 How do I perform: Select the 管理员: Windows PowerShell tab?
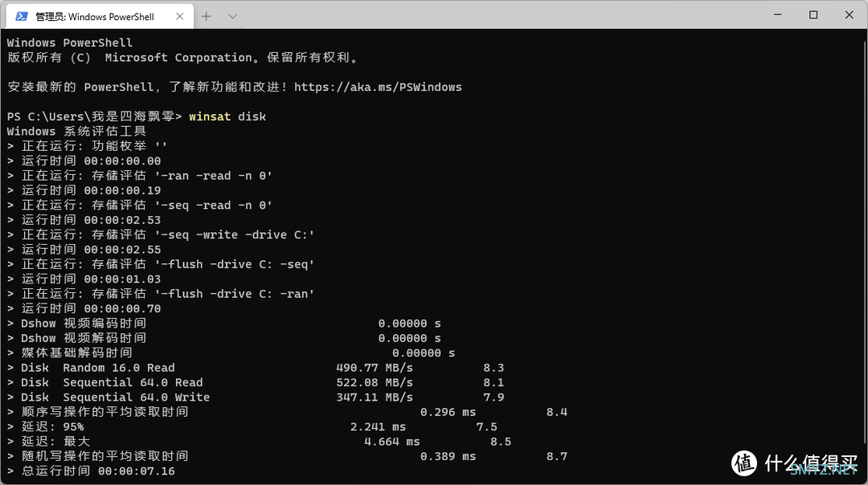(100, 17)
